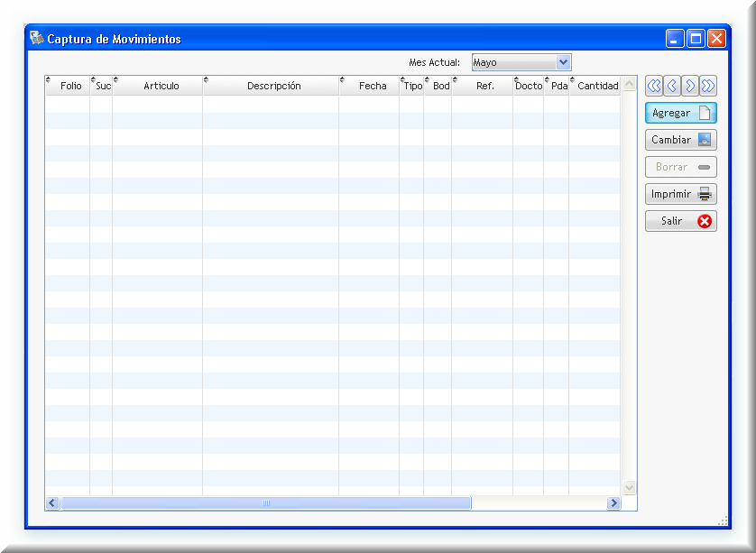Go to last record navigation button
The width and height of the screenshot is (756, 553).
(x=708, y=86)
